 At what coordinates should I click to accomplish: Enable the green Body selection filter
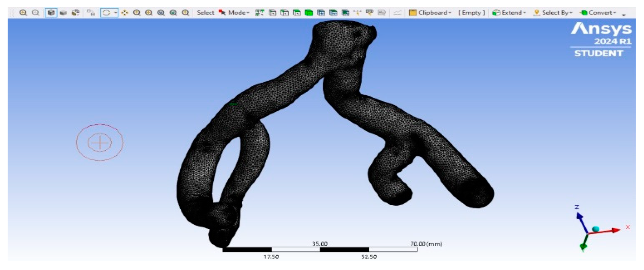click(x=309, y=13)
